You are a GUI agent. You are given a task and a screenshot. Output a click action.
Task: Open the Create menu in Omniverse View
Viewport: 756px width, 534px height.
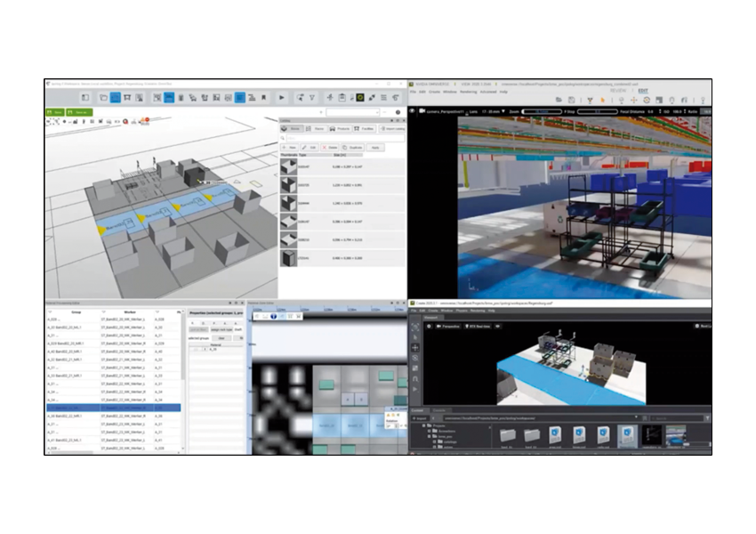pos(434,92)
